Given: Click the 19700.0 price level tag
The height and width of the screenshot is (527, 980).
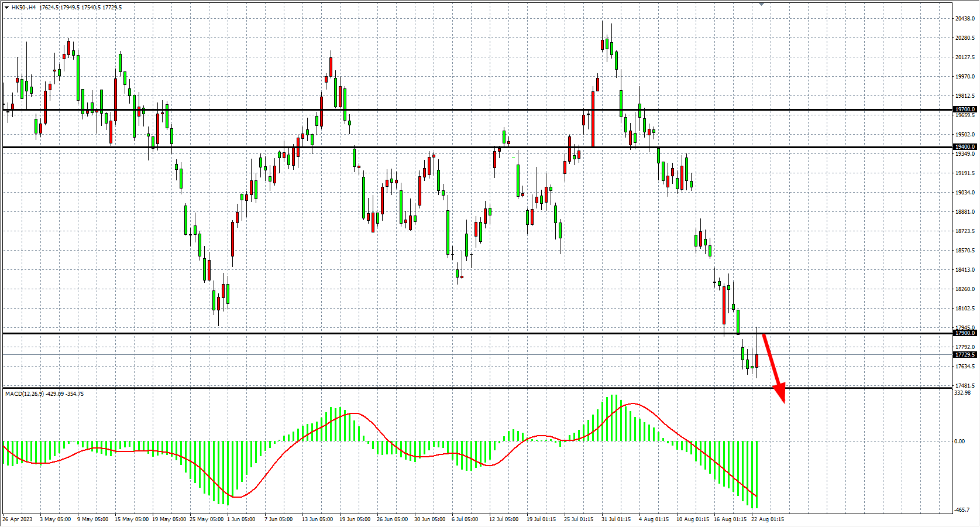Looking at the screenshot, I should click(965, 109).
